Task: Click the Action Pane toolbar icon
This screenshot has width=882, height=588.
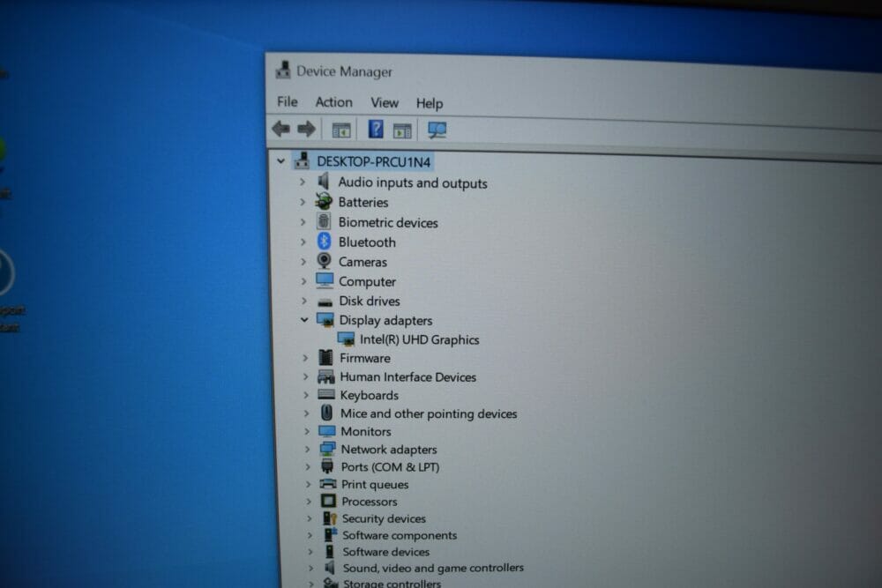Action: pyautogui.click(x=402, y=131)
